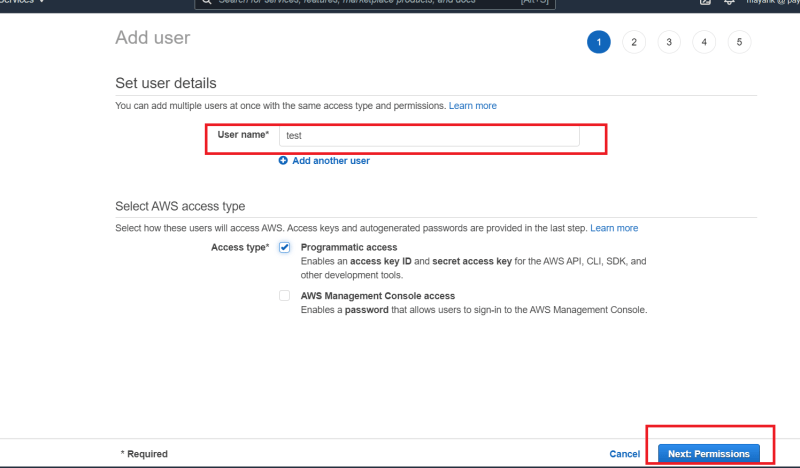800x468 pixels.
Task: Open Learn more link under access type
Action: 614,228
